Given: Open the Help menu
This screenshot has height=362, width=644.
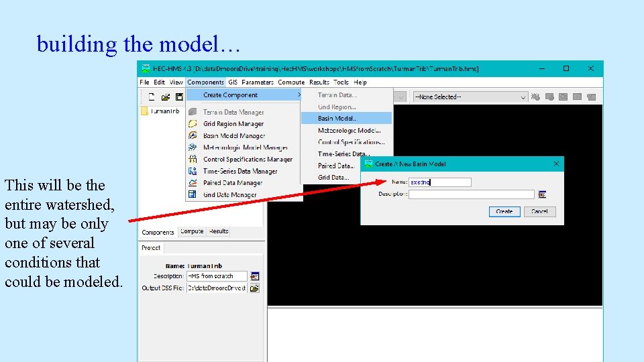Looking at the screenshot, I should pos(360,82).
